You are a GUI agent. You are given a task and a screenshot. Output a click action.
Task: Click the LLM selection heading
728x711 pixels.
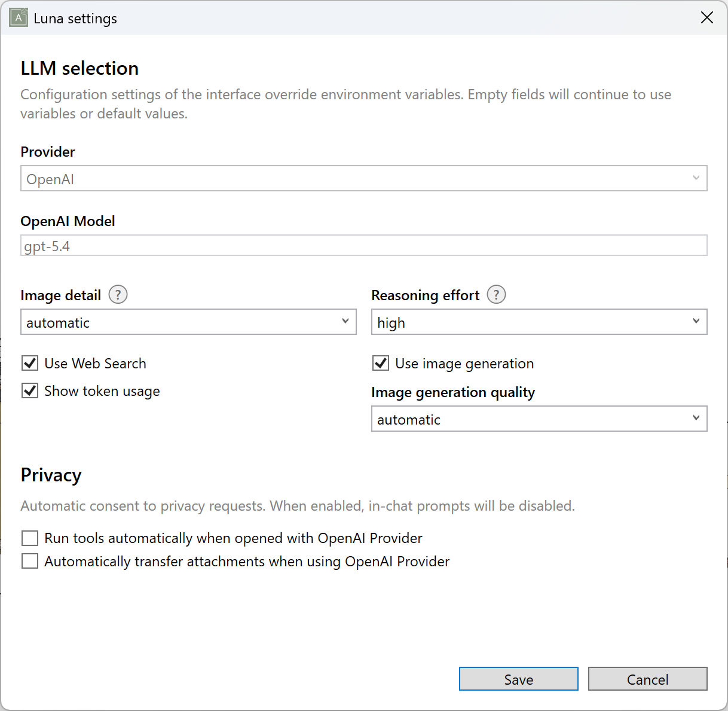click(x=79, y=68)
